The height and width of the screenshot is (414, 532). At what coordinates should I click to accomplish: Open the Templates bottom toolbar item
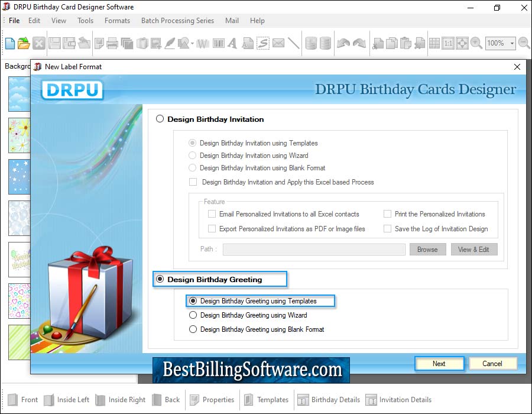click(x=267, y=400)
